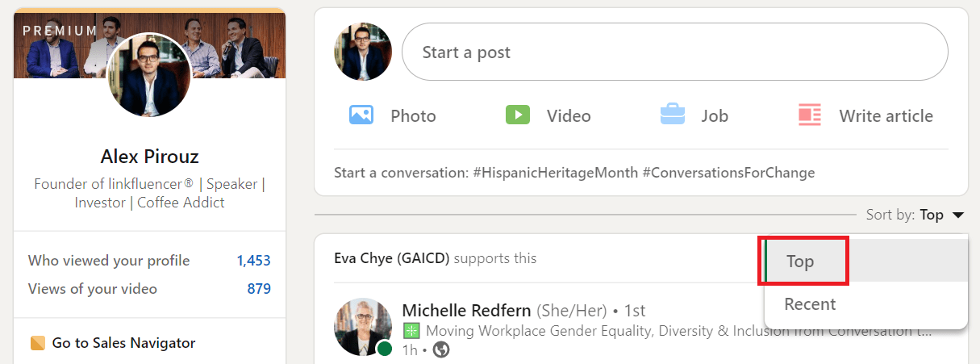Click the Write article icon
This screenshot has height=364, width=980.
809,115
